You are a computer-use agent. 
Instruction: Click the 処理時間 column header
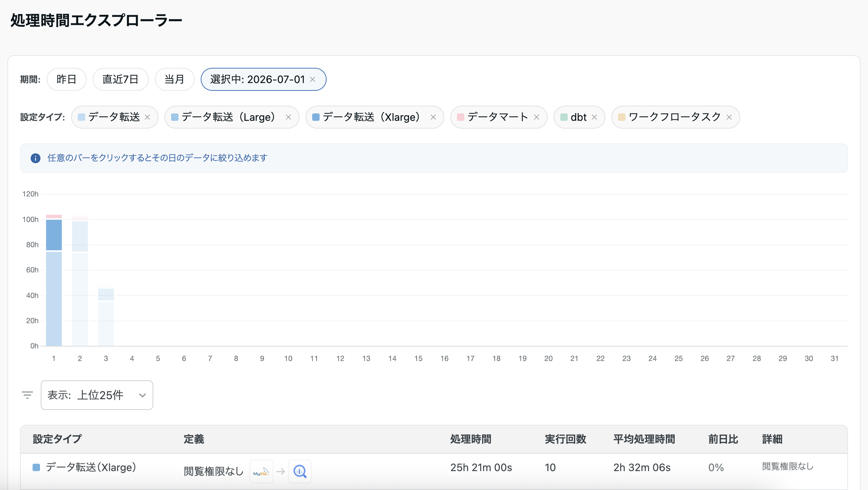[471, 439]
